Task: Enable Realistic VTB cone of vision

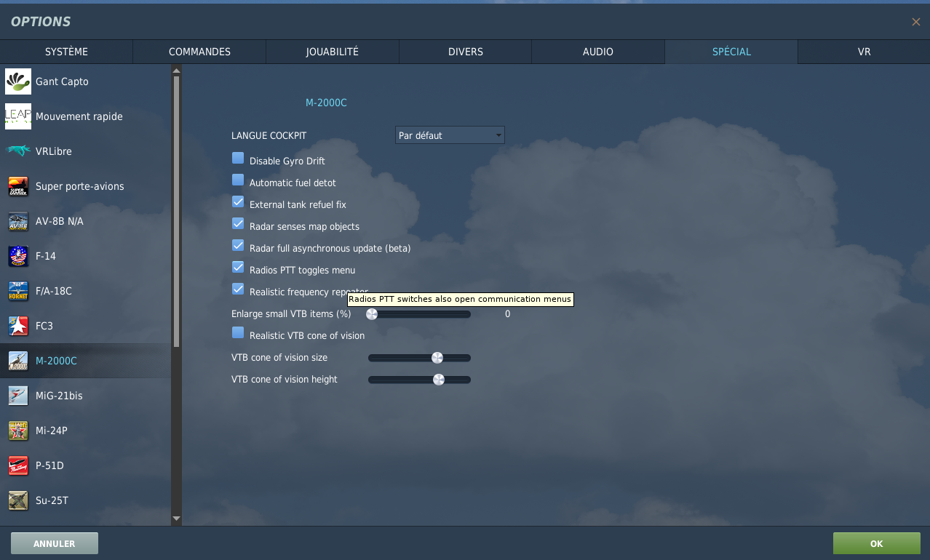Action: tap(238, 333)
